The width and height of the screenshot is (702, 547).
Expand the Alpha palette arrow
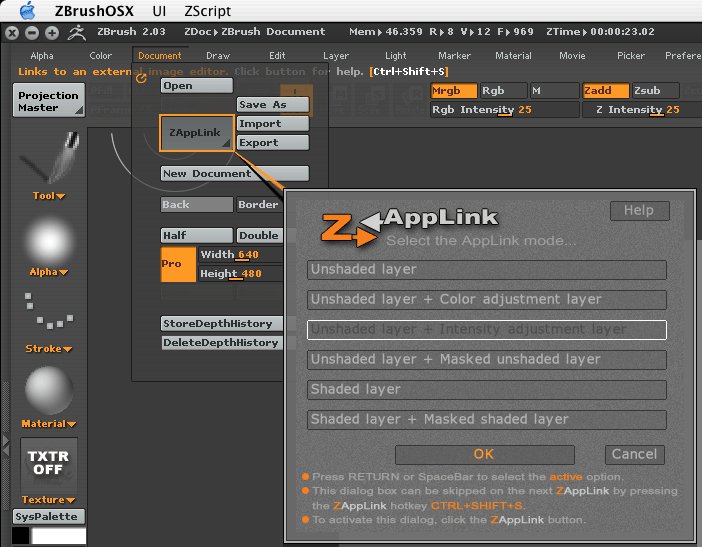point(63,273)
